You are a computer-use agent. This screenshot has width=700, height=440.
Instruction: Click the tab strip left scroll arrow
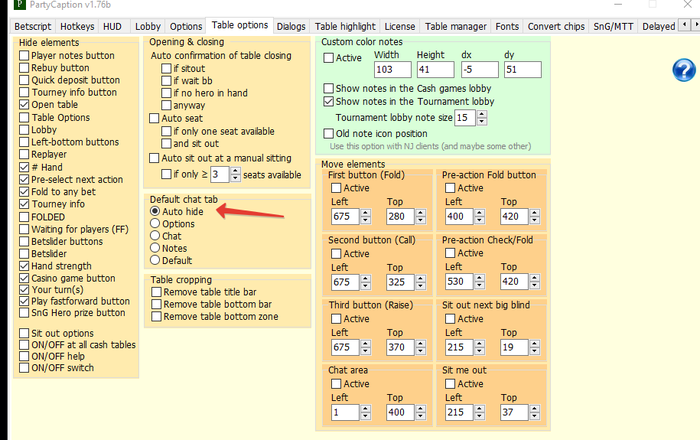684,25
